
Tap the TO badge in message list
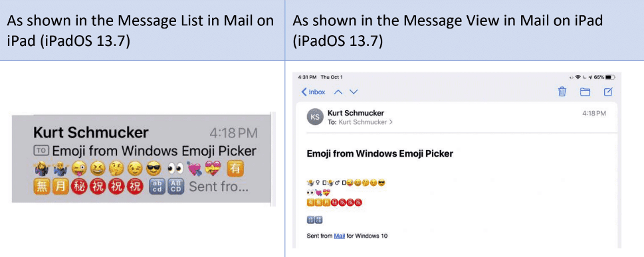(x=41, y=151)
